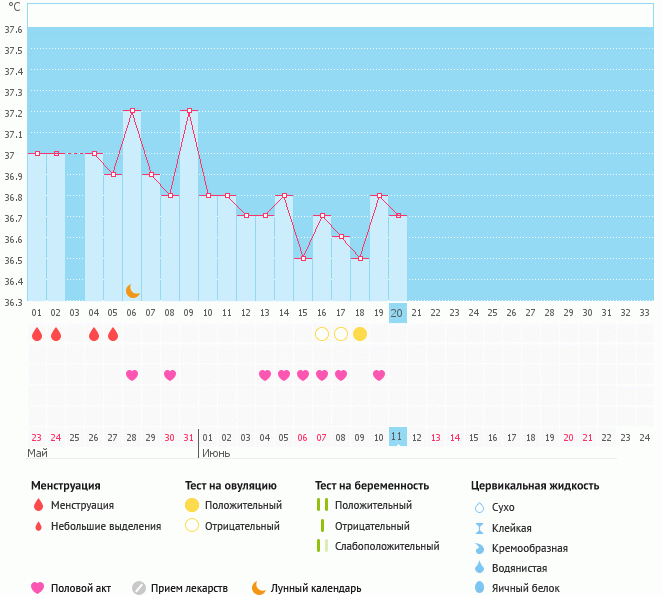This screenshot has width=663, height=595.
Task: Click the 'Лунный календарь' moon icon in the legend
Action: tap(259, 588)
